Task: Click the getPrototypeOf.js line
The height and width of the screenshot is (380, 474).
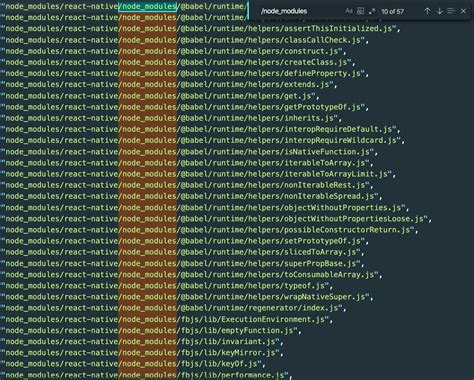Action: 185,107
